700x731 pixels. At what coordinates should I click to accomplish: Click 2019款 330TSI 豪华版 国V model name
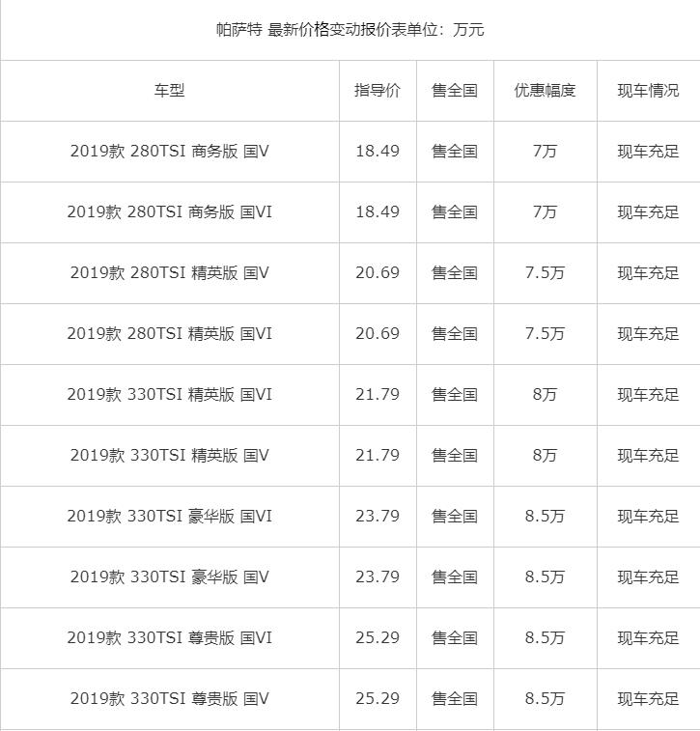169,577
